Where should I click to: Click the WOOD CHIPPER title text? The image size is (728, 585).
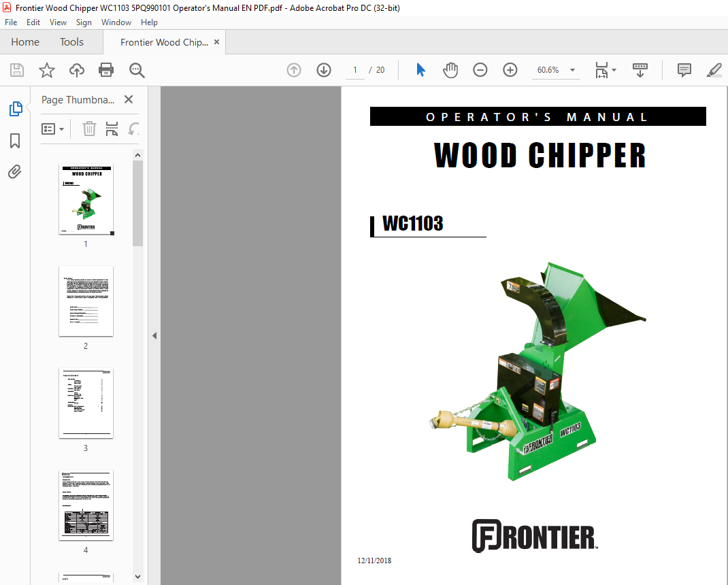540,156
